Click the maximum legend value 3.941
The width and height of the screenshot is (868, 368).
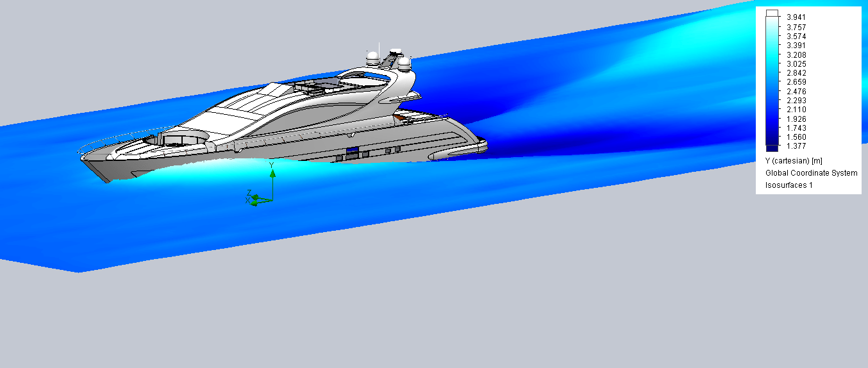click(x=796, y=17)
